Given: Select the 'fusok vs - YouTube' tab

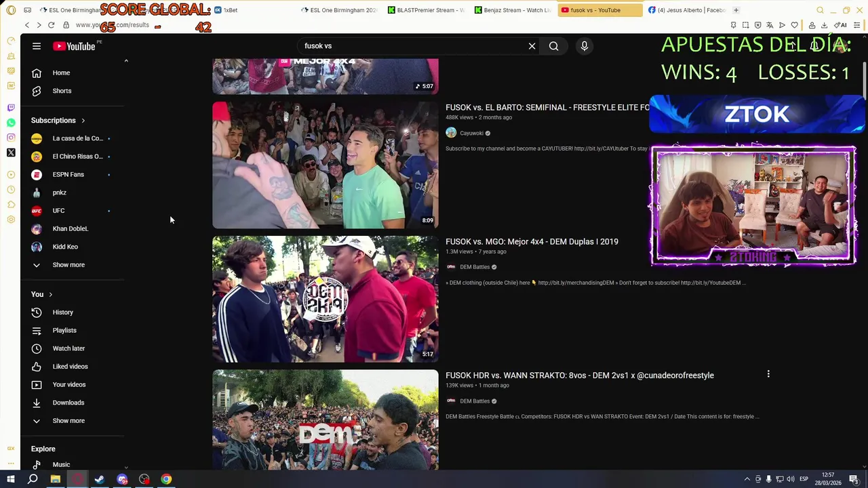Looking at the screenshot, I should point(600,10).
